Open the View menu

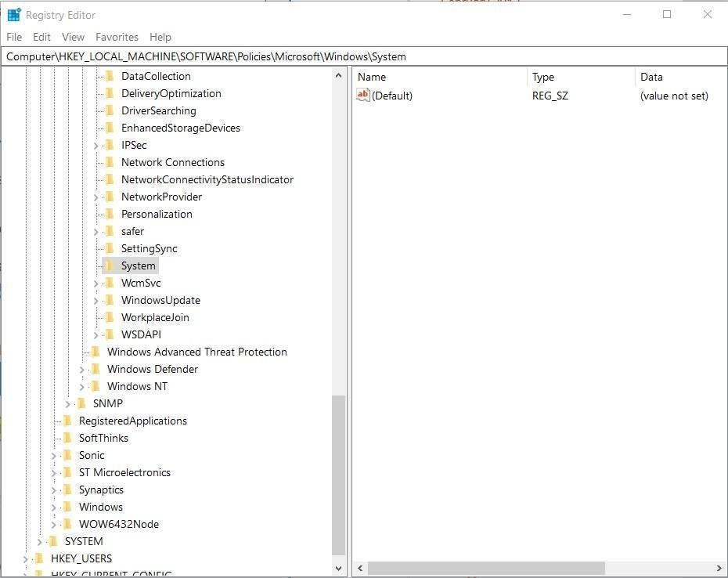point(73,37)
